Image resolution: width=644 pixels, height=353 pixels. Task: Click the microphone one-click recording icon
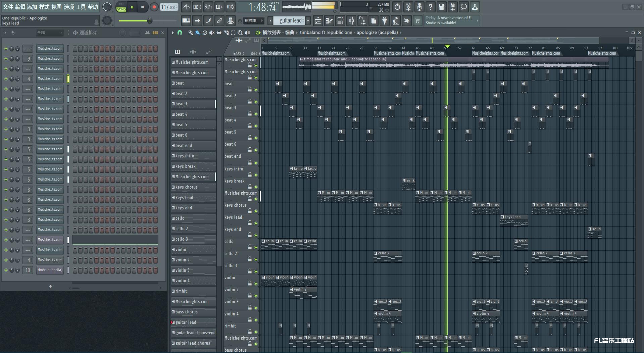(419, 7)
